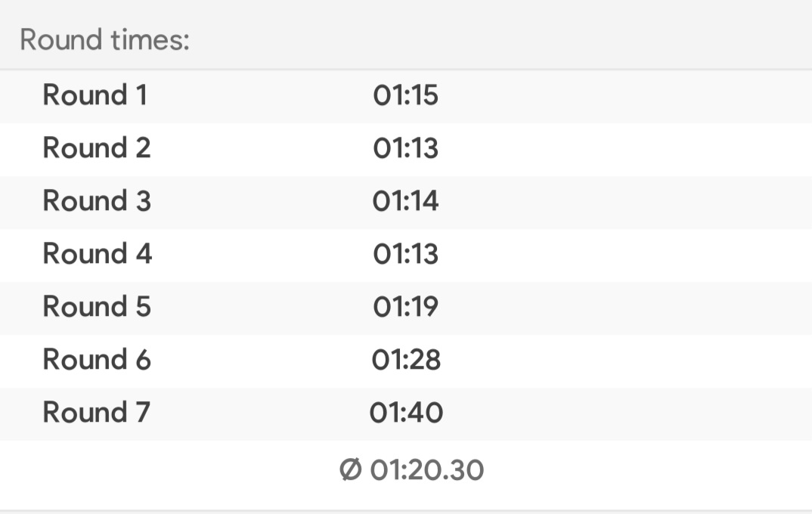Click the Round 5 time 01:19
Image resolution: width=812 pixels, height=514 pixels.
tap(406, 306)
